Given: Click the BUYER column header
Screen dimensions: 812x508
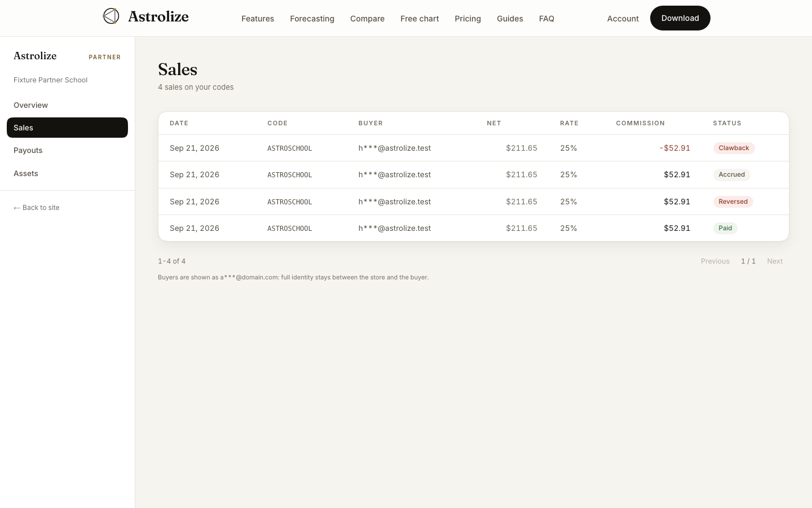Looking at the screenshot, I should (370, 123).
